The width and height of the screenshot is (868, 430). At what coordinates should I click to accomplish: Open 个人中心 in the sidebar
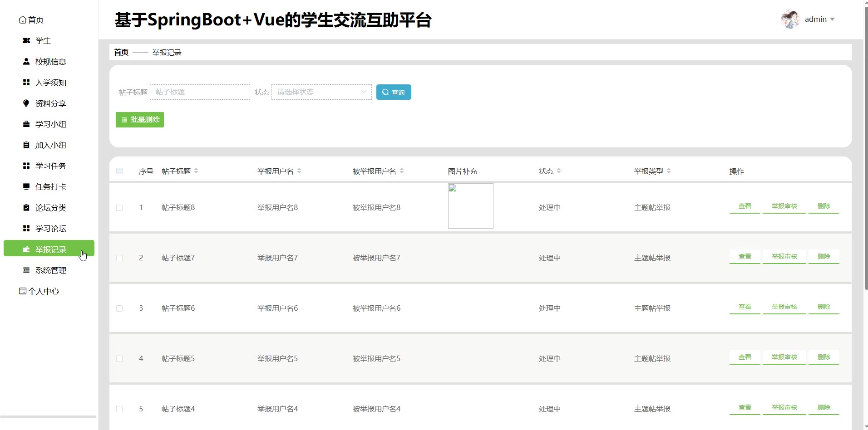point(44,291)
